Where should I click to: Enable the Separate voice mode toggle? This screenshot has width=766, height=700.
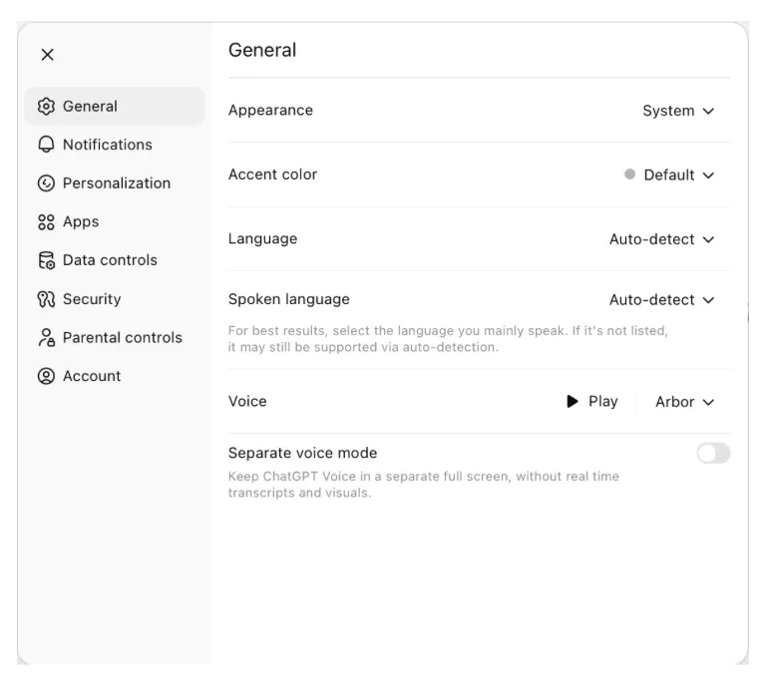click(713, 454)
